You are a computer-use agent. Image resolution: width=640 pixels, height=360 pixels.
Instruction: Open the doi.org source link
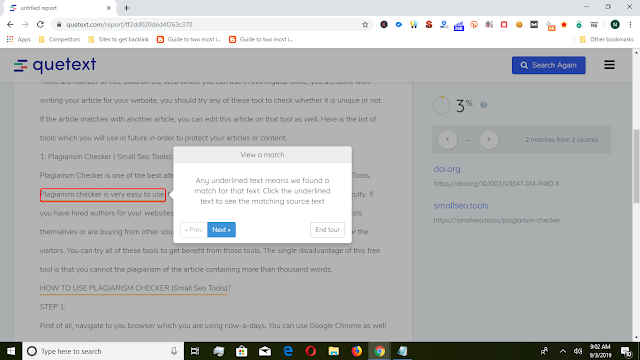(447, 169)
